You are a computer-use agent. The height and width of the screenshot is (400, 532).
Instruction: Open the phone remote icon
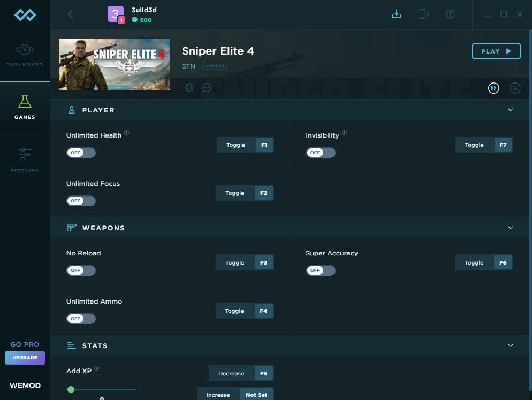423,14
